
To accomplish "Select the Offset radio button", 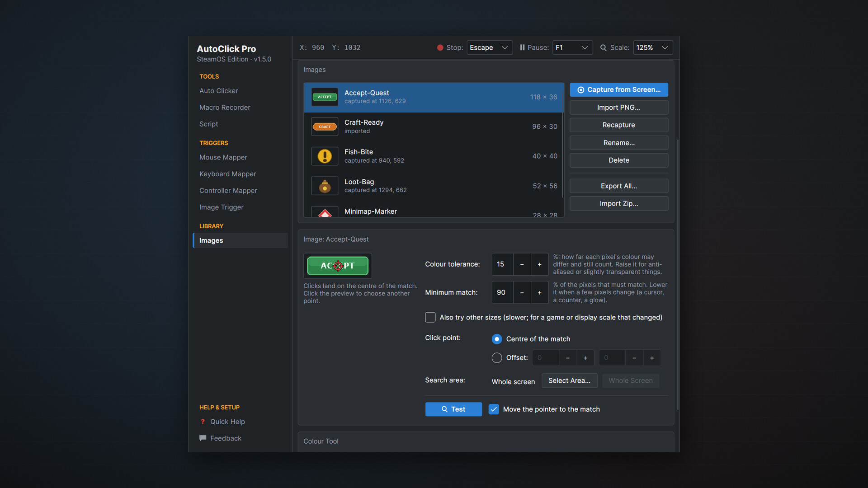I will click(497, 358).
